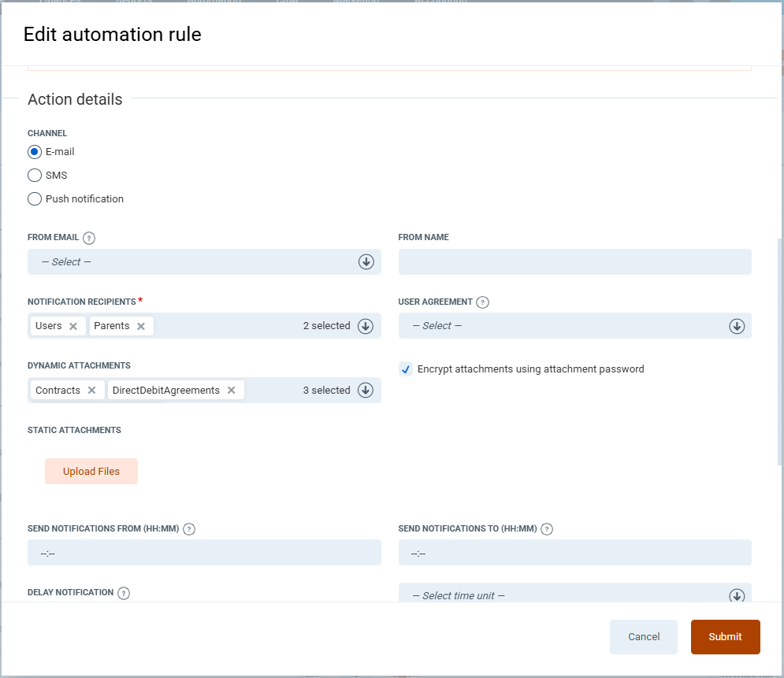Uncheck Encrypt attachments using attachment password
784x678 pixels.
pos(406,369)
